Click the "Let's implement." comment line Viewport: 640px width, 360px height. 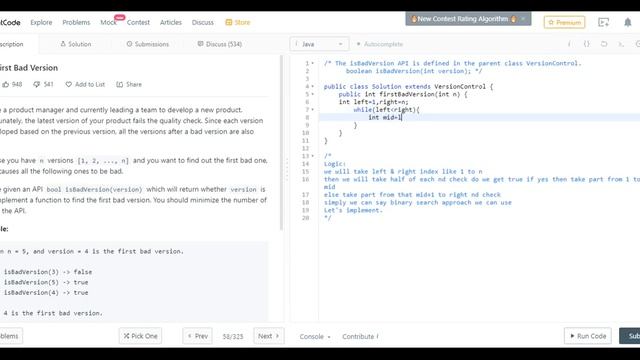click(353, 210)
